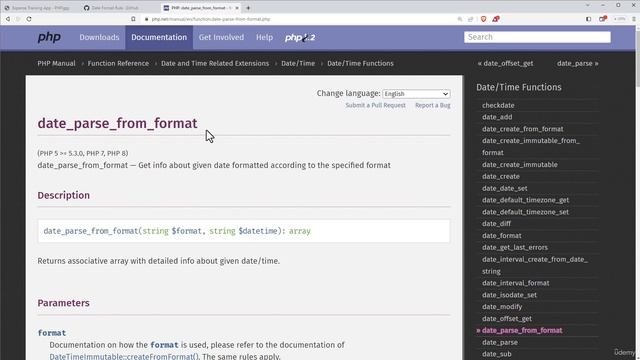This screenshot has width=640, height=360.
Task: Click the PHP 8.2 release logo
Action: tap(300, 38)
